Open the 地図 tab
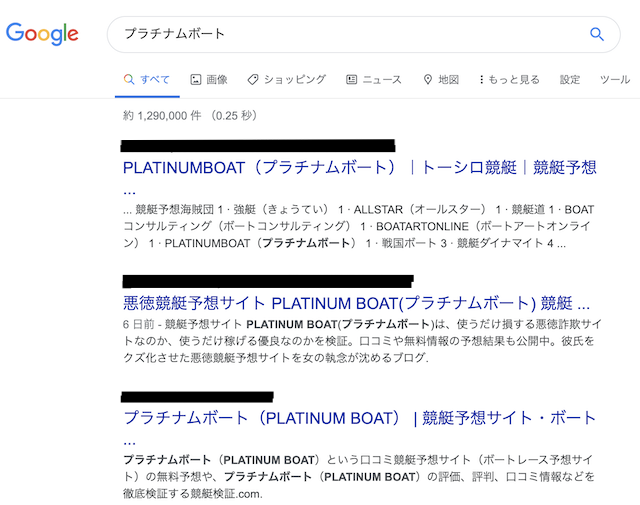 coord(441,80)
